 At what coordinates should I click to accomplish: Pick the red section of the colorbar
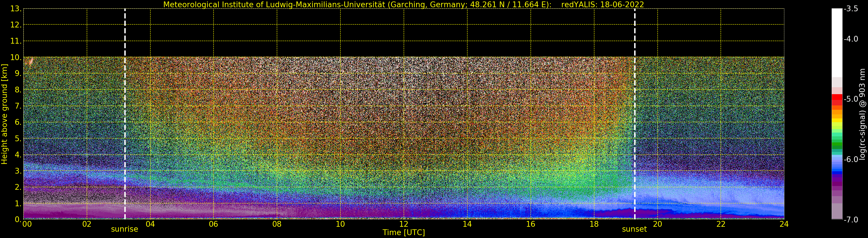(837, 100)
